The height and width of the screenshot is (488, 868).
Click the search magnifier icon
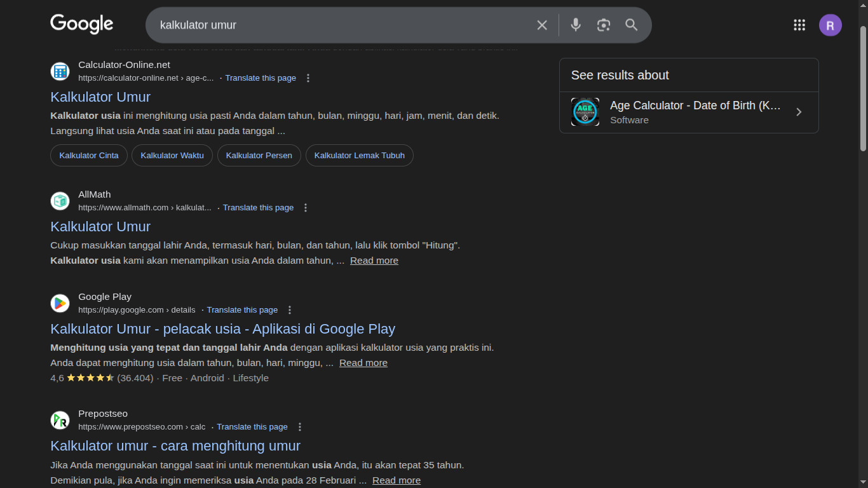tap(631, 25)
